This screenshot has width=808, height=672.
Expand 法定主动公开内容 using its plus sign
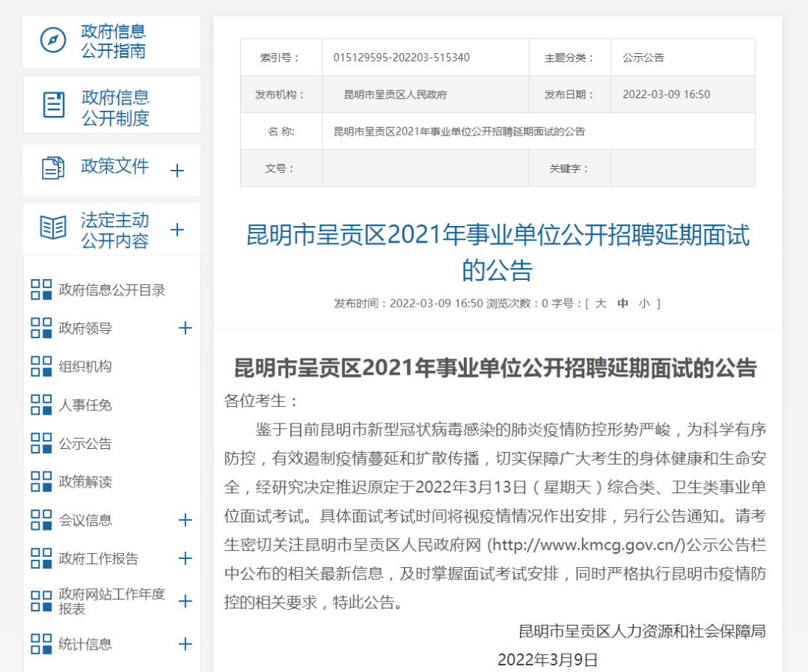click(177, 230)
